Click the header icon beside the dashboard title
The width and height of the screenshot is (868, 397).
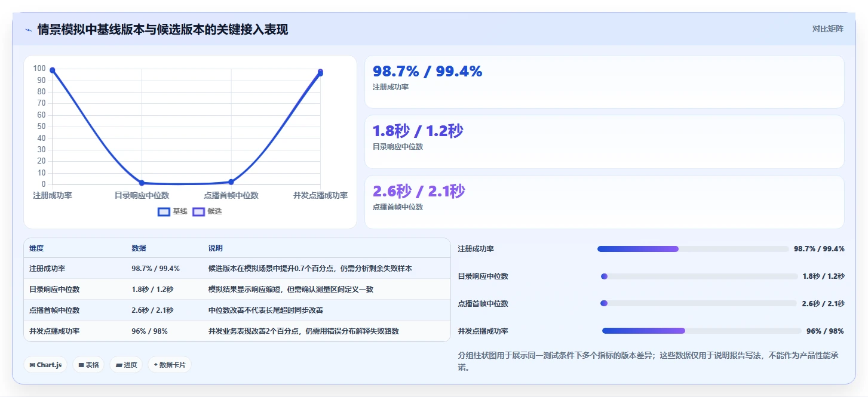pos(29,30)
